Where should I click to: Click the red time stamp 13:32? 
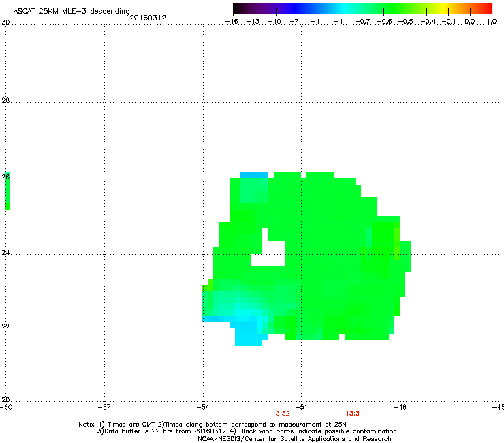click(x=281, y=414)
